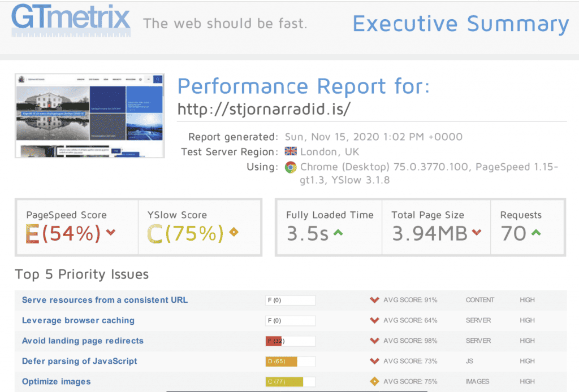
Task: Click the D (65) score bar
Action: [289, 361]
